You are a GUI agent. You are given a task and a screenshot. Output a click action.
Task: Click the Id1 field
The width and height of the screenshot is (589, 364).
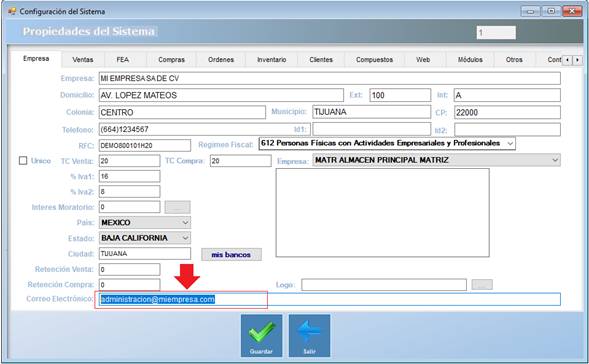372,129
